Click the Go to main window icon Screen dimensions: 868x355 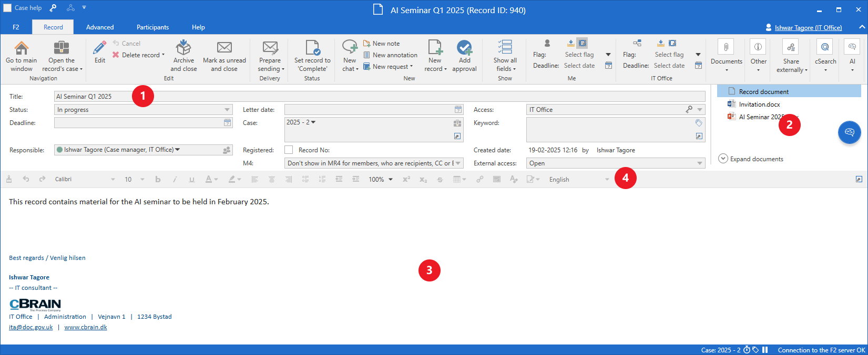(22, 48)
